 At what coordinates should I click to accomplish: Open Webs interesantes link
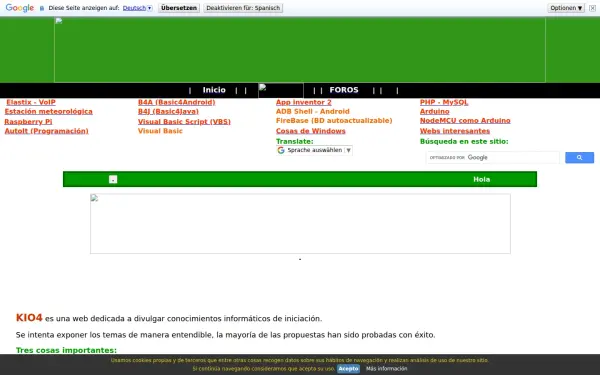pos(455,131)
